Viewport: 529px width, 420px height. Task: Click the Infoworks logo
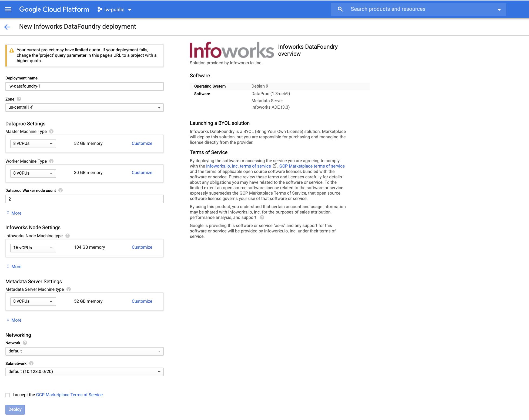(232, 50)
